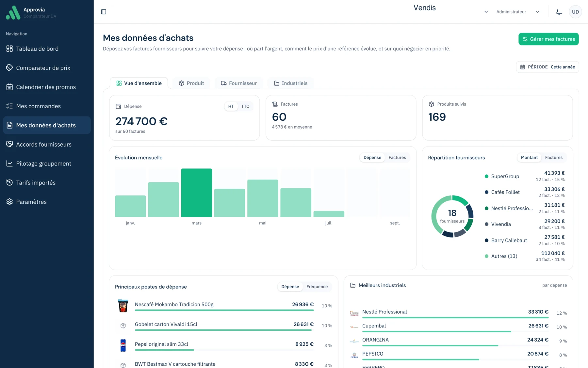Click the Tableau de bord grid icon

click(9, 49)
